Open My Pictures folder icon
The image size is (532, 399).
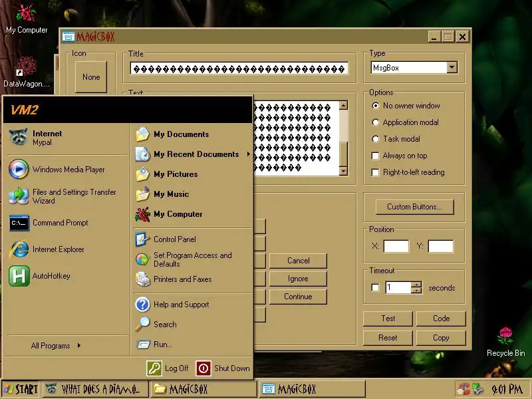point(142,174)
